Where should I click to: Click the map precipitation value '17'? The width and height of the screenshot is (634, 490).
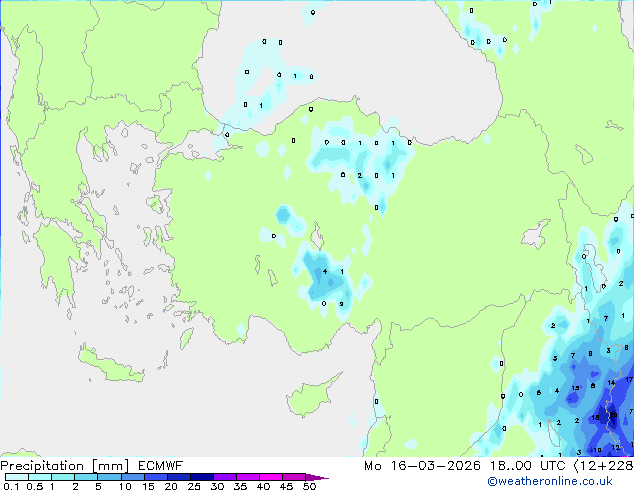click(x=629, y=380)
